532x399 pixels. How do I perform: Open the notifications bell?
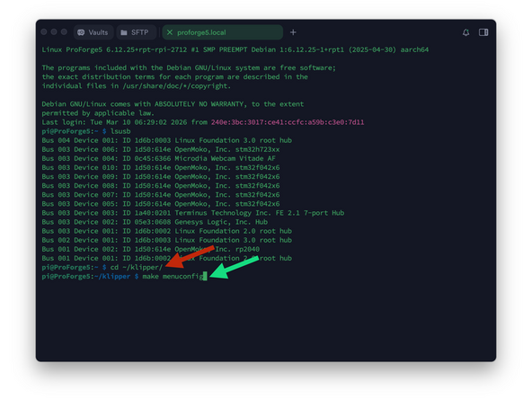pos(465,32)
